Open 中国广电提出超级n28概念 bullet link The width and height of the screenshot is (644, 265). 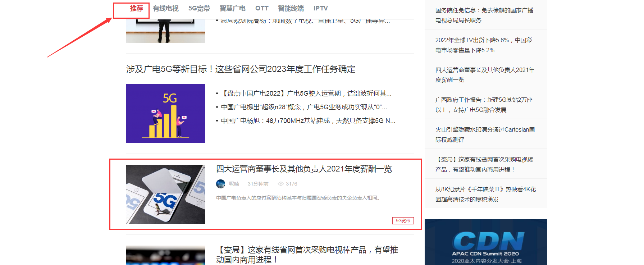pyautogui.click(x=304, y=107)
